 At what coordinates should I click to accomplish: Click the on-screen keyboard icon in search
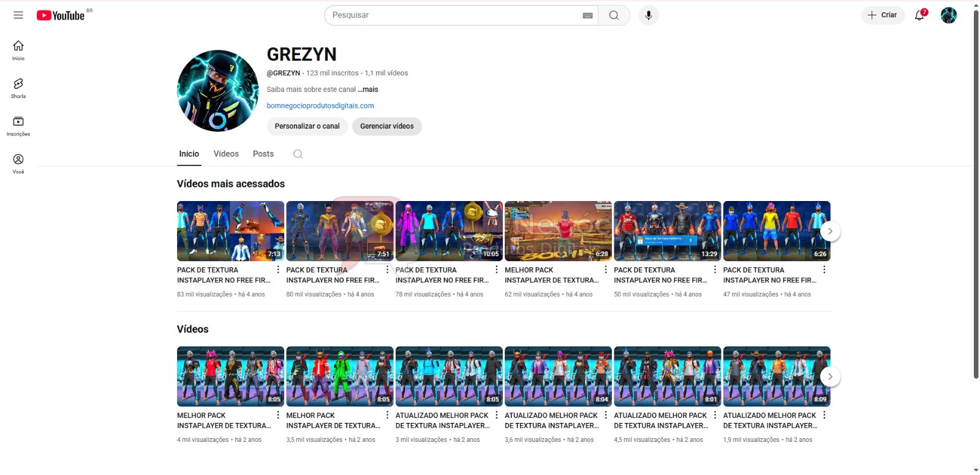[587, 15]
